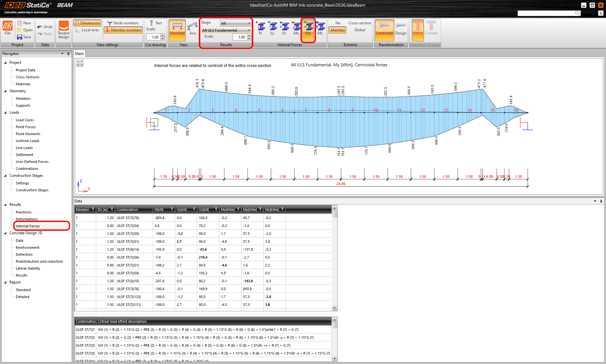Viewport: 606px width, 364px height.
Task: Select the N axial force icon
Action: (260, 28)
